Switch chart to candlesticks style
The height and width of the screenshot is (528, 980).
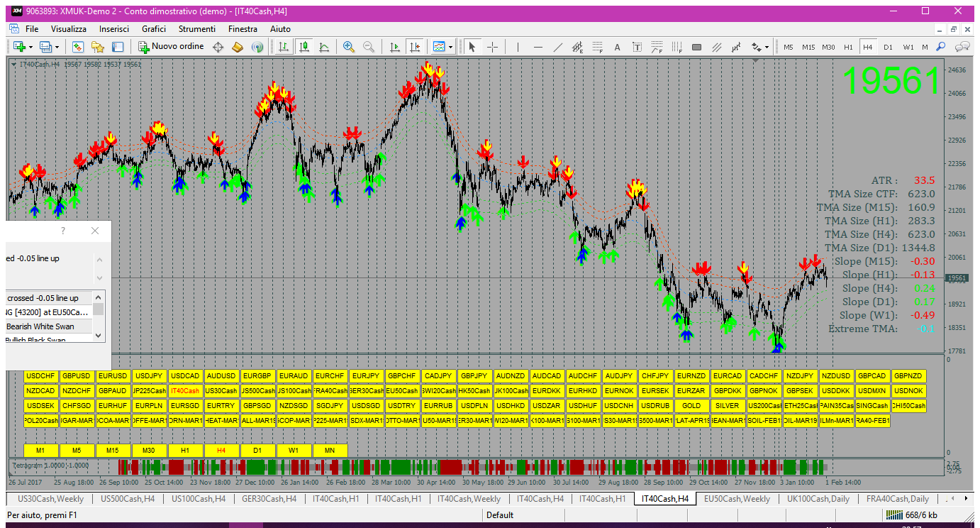[x=304, y=47]
